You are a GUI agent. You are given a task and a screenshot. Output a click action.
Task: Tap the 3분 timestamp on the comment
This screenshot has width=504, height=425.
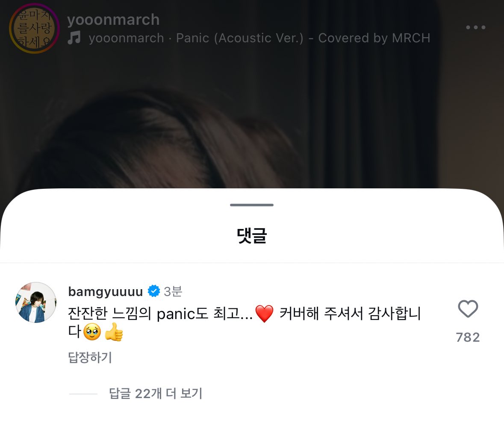pyautogui.click(x=173, y=291)
